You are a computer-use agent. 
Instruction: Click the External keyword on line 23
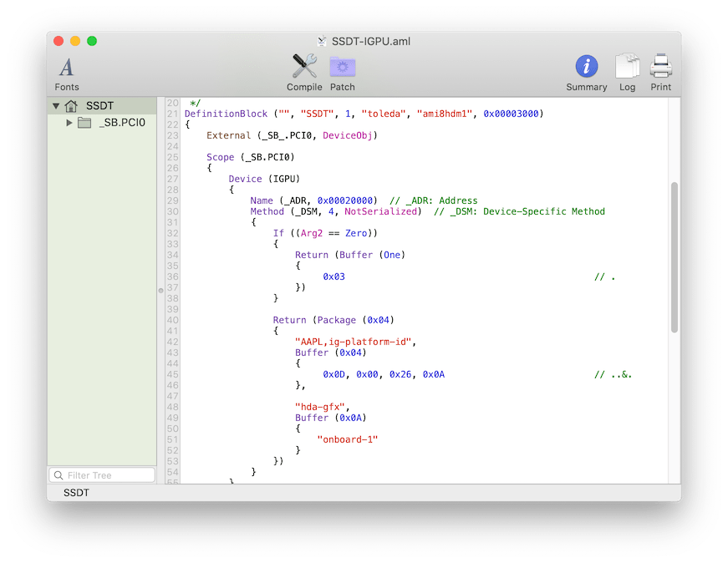(x=228, y=135)
